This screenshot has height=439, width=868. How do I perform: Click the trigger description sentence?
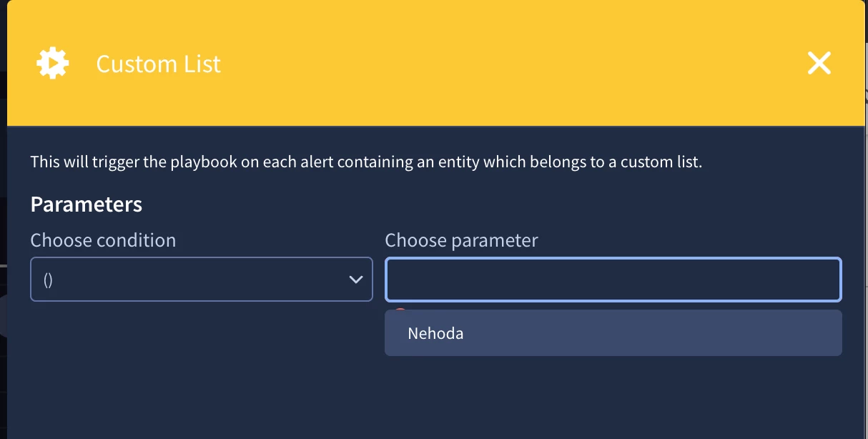(367, 162)
